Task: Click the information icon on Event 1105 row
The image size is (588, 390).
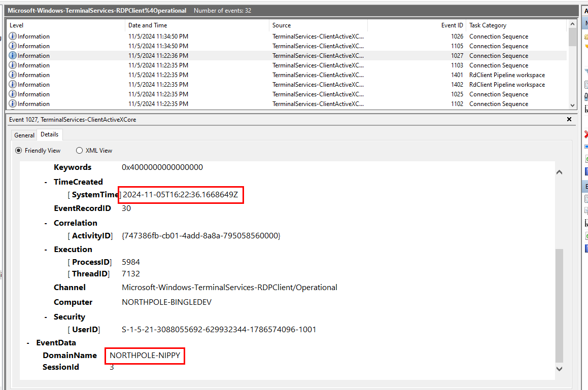Action: 13,46
